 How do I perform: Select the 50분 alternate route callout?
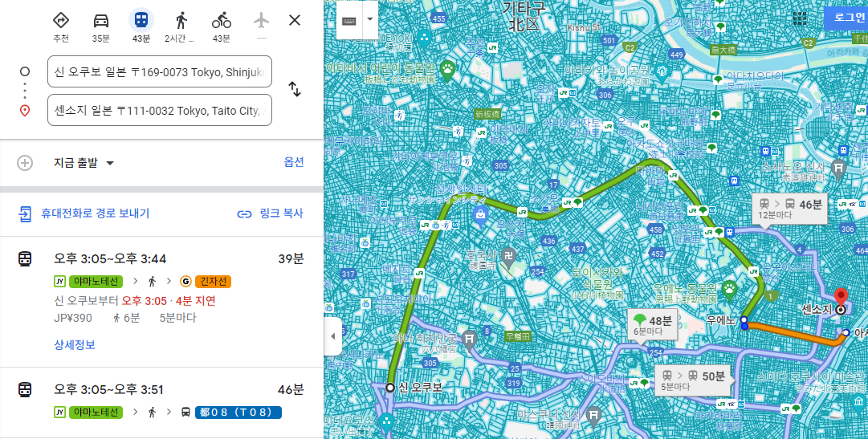tap(694, 381)
